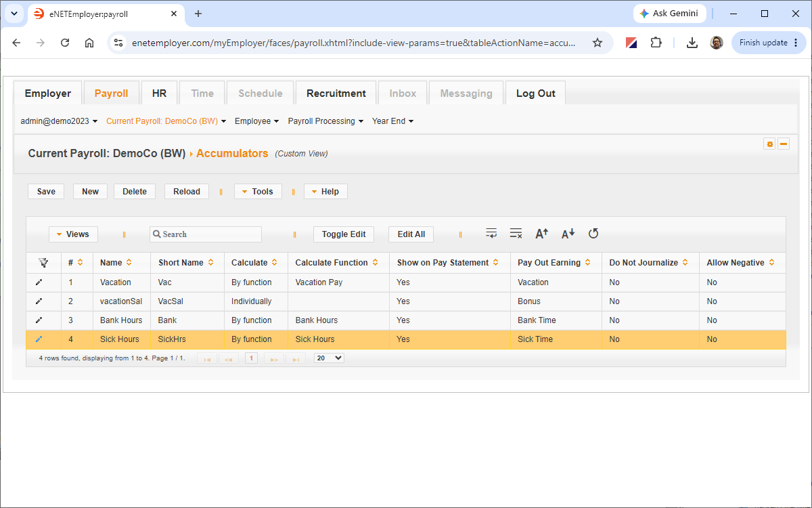Click the Log Out tab
The image size is (812, 508).
tap(536, 93)
